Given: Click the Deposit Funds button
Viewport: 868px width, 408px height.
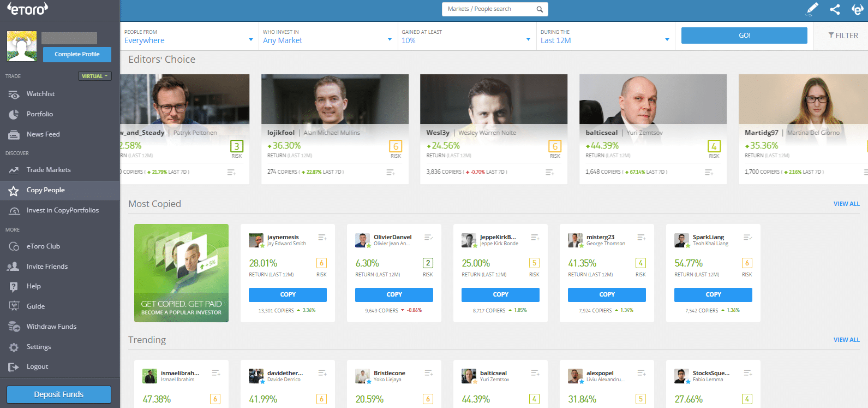Looking at the screenshot, I should (x=59, y=394).
